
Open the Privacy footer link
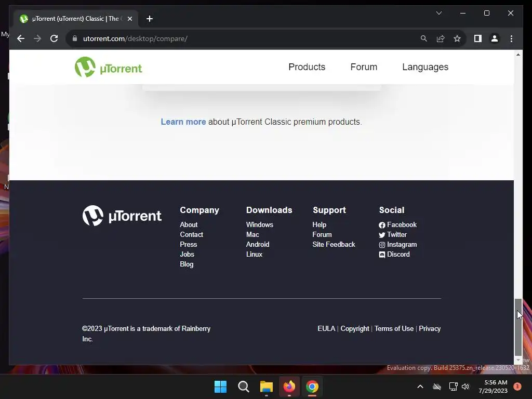(x=430, y=328)
